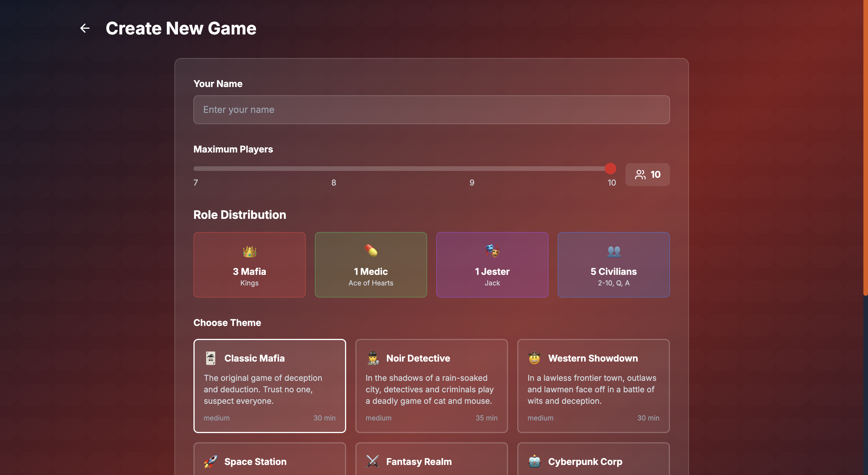Screen dimensions: 868x475
Task: Click the Western Showdown cowboy icon
Action: click(x=534, y=358)
